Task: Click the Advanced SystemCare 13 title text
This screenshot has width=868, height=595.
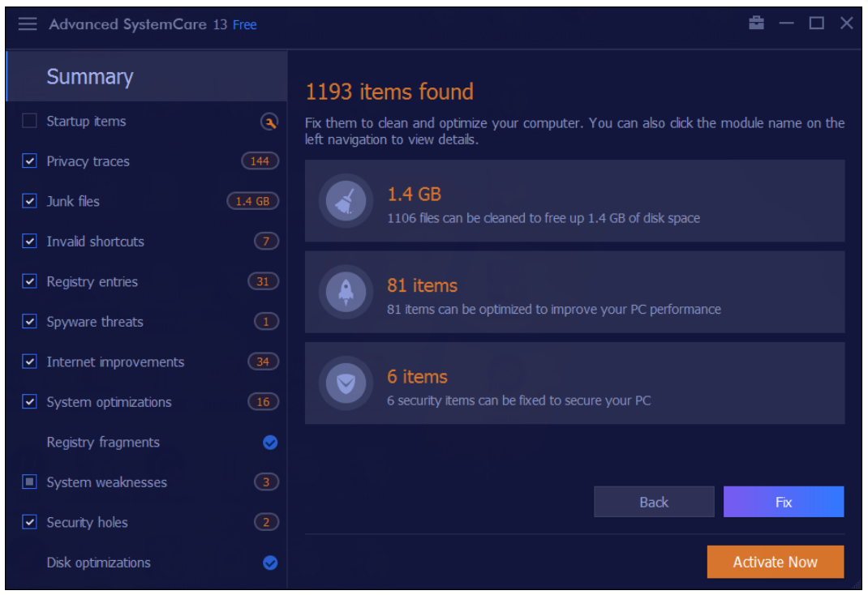Action: 138,24
